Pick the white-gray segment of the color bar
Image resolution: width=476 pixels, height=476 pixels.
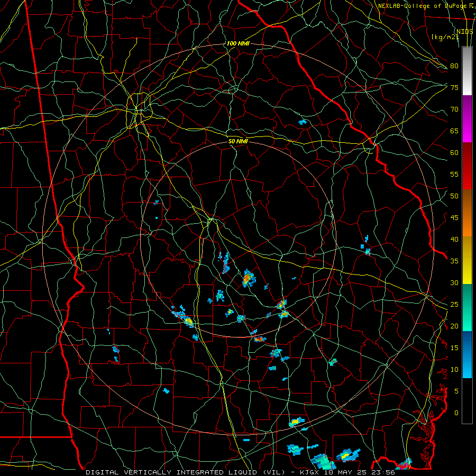[x=467, y=71]
